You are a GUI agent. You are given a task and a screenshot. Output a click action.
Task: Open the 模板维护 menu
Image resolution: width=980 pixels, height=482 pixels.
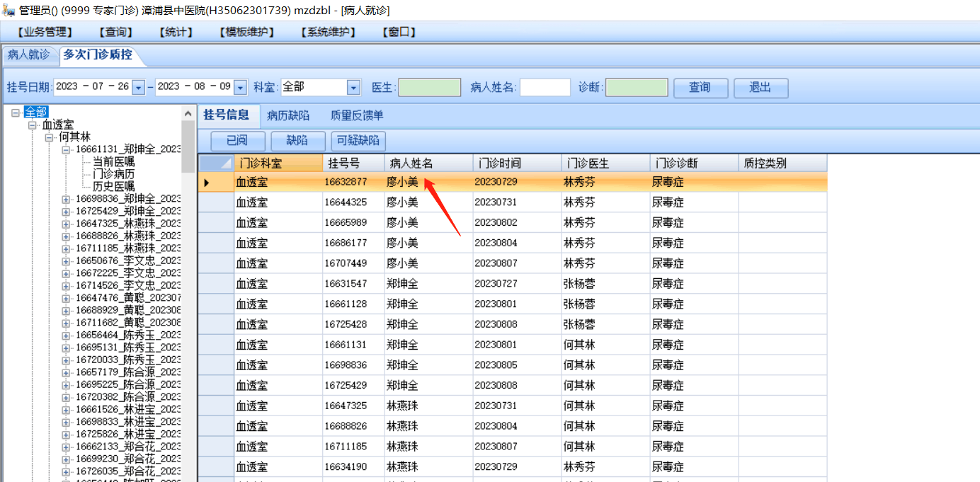pyautogui.click(x=246, y=32)
